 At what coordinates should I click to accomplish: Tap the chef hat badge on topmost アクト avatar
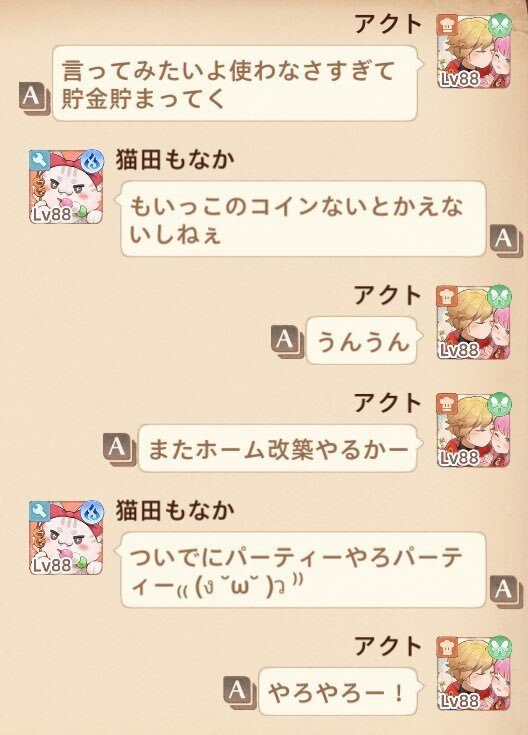pos(446,24)
